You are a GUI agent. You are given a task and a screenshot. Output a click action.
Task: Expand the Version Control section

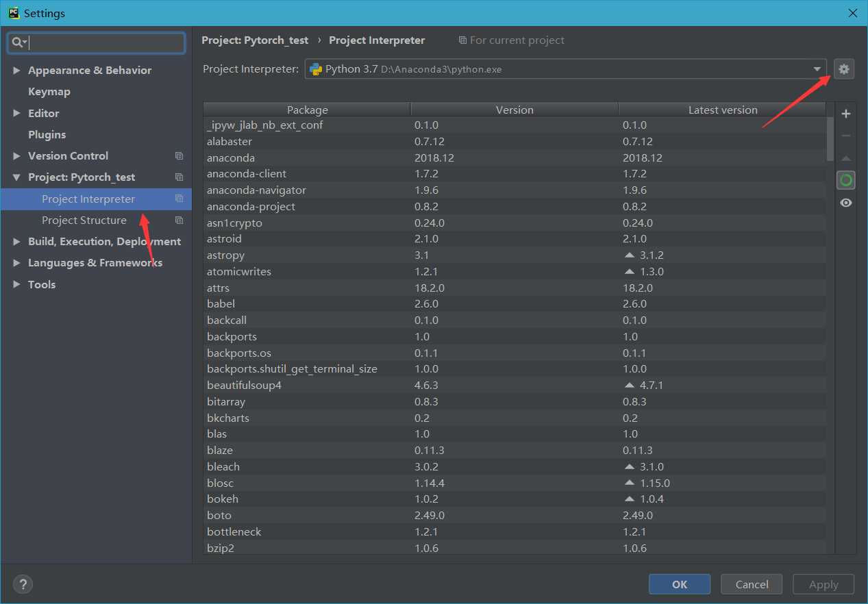click(16, 156)
